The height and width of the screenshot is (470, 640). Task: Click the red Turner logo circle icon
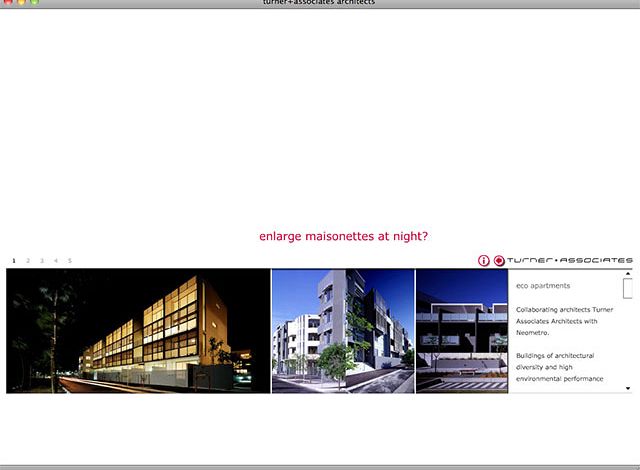pyautogui.click(x=499, y=260)
